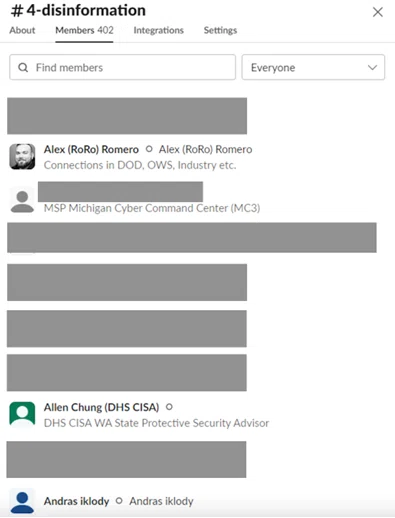Click the presence status circle beside Andras iklody
Screen dimensions: 395x518
click(x=119, y=501)
